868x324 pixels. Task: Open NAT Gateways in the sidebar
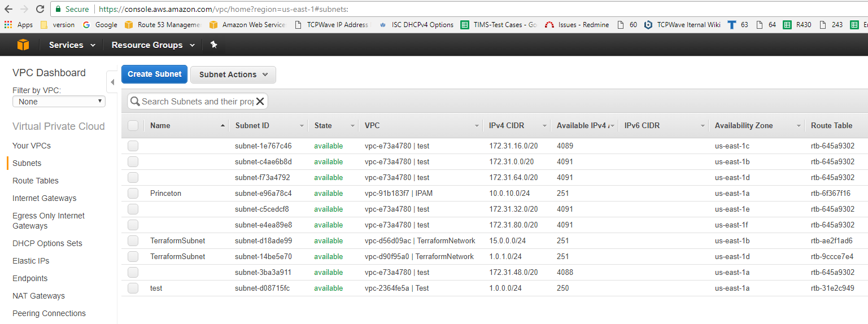tap(38, 296)
